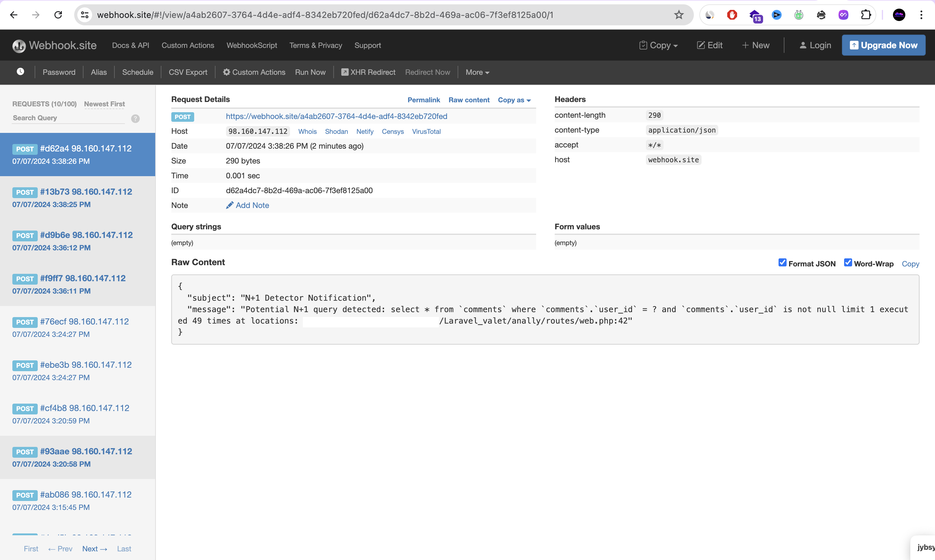Uncheck the Format JSON checkbox
935x560 pixels.
782,262
